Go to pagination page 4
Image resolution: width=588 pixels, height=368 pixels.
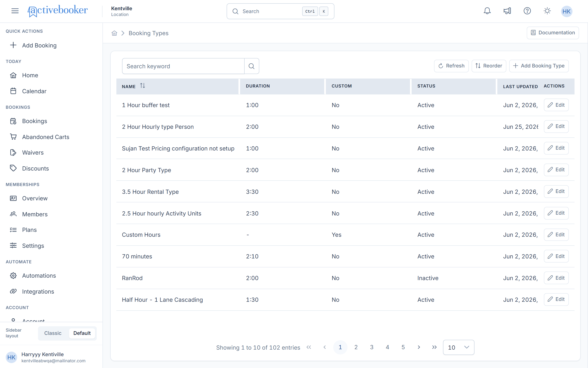pos(387,347)
